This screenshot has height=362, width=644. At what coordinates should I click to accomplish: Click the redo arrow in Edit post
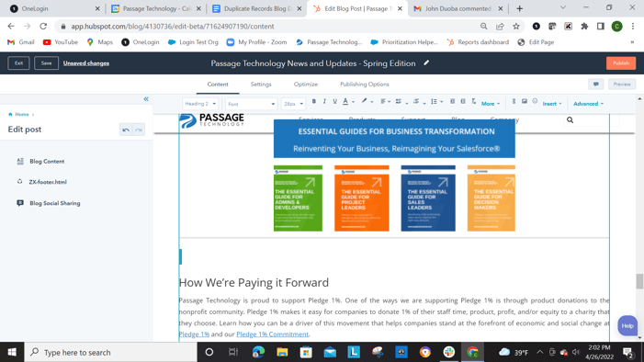pyautogui.click(x=139, y=130)
